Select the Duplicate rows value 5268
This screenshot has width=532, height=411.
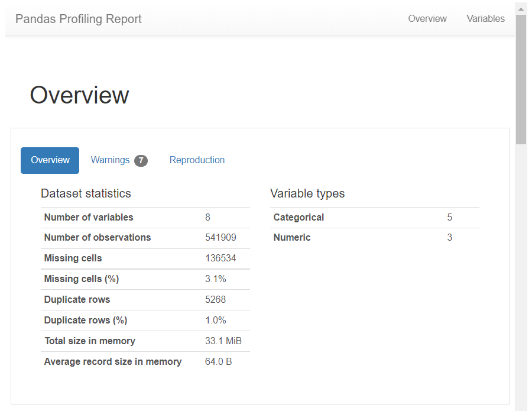point(215,300)
